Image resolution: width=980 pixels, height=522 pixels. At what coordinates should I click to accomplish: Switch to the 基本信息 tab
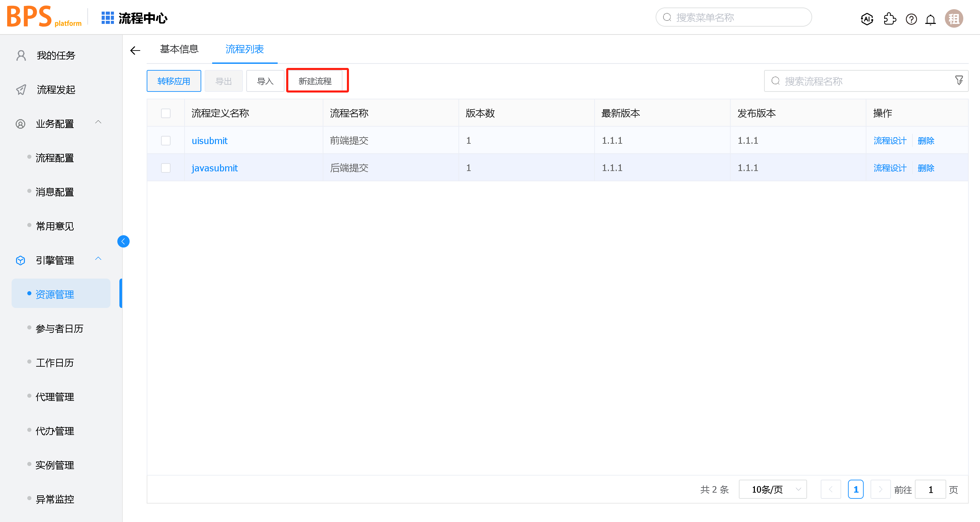coord(179,49)
